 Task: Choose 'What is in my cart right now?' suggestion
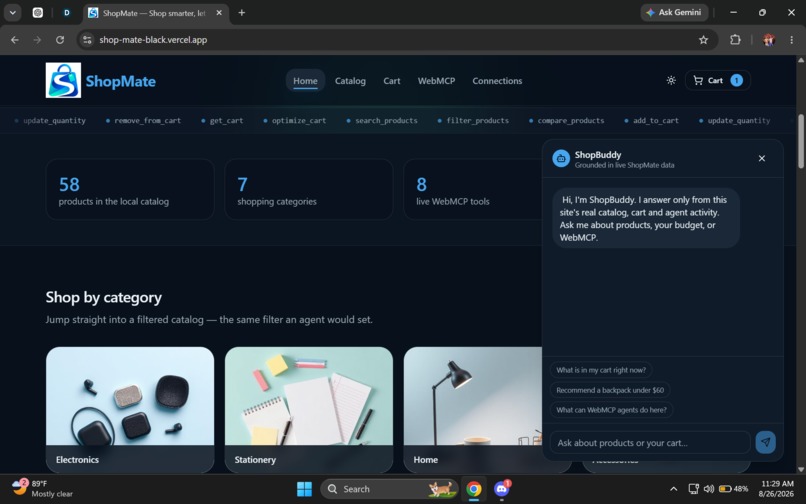point(601,370)
